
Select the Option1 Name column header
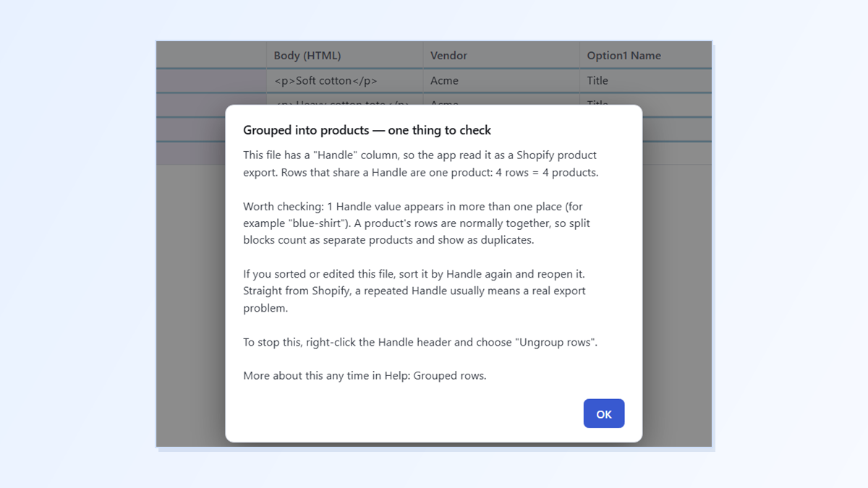click(646, 55)
